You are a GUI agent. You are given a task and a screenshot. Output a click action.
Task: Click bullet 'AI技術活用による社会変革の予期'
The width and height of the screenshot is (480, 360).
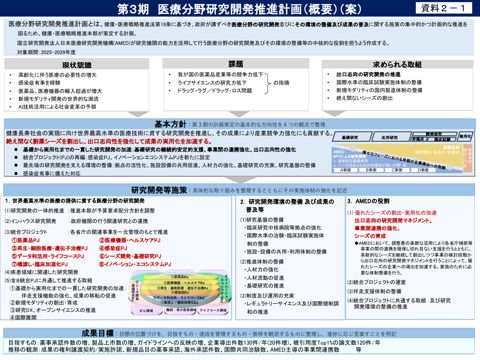coord(57,107)
